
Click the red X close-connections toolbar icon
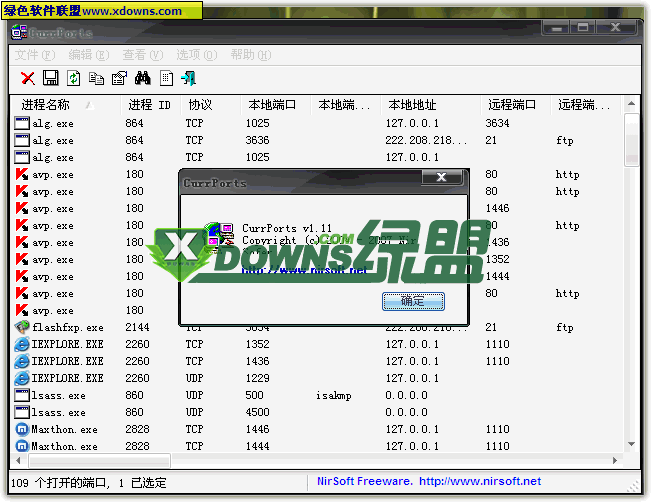click(28, 78)
